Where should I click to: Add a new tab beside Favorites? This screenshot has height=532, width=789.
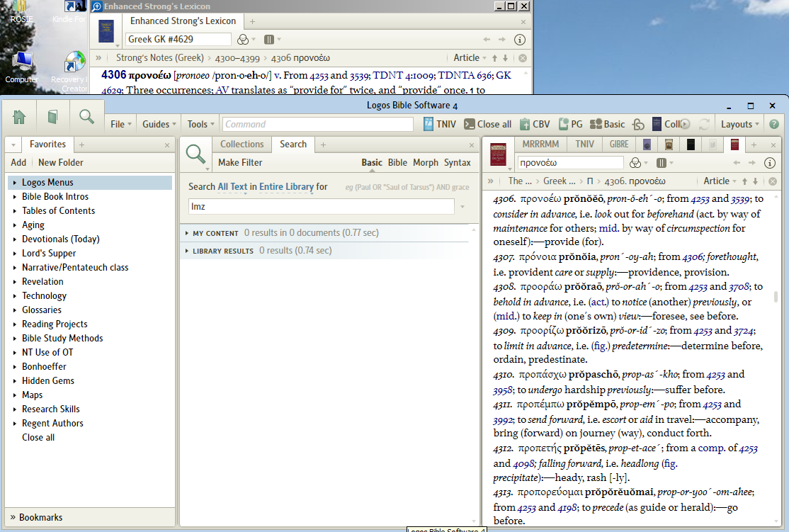click(x=81, y=145)
